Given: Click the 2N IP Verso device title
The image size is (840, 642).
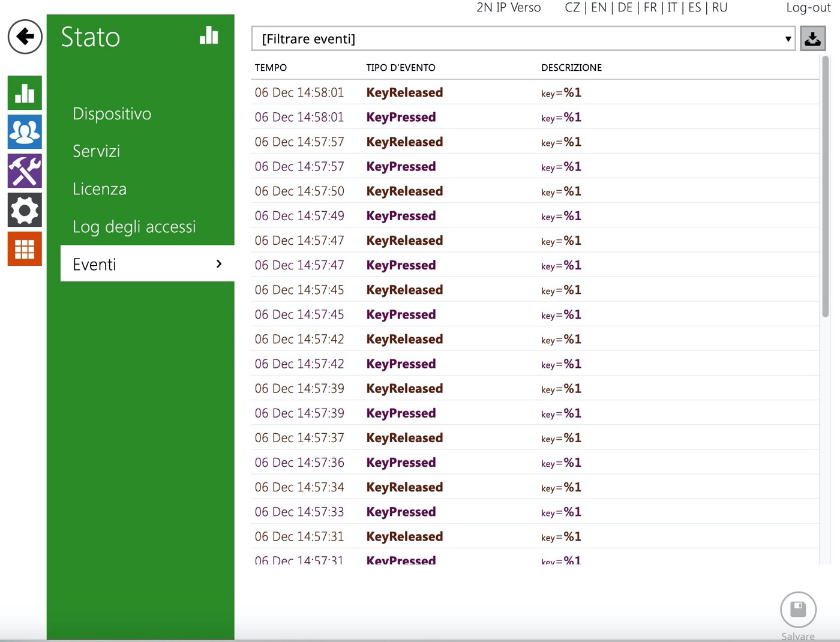Looking at the screenshot, I should click(x=509, y=8).
